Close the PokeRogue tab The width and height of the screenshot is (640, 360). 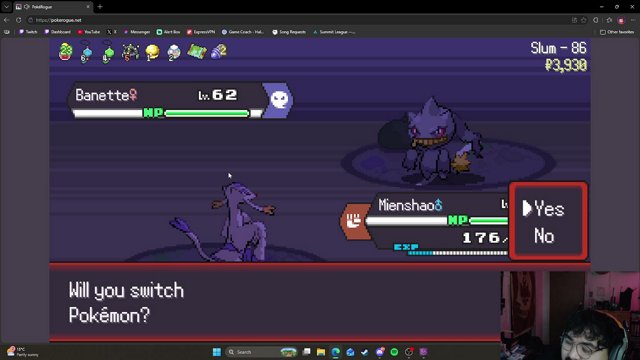coord(88,7)
